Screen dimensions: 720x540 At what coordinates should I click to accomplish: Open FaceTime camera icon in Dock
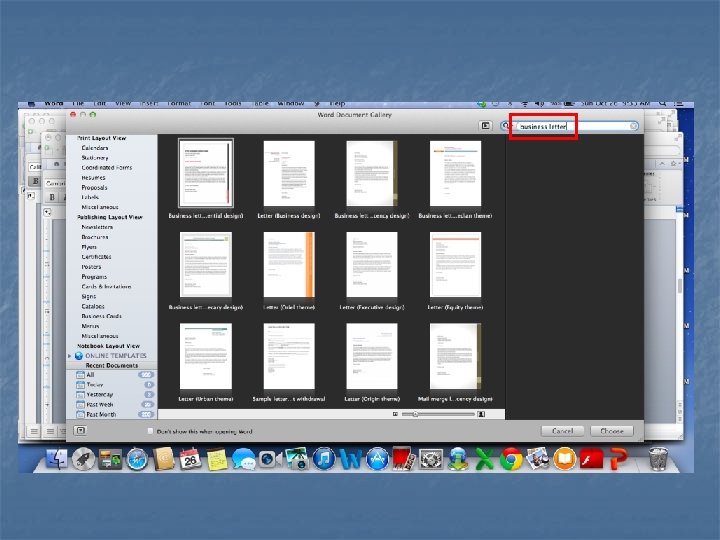270,459
